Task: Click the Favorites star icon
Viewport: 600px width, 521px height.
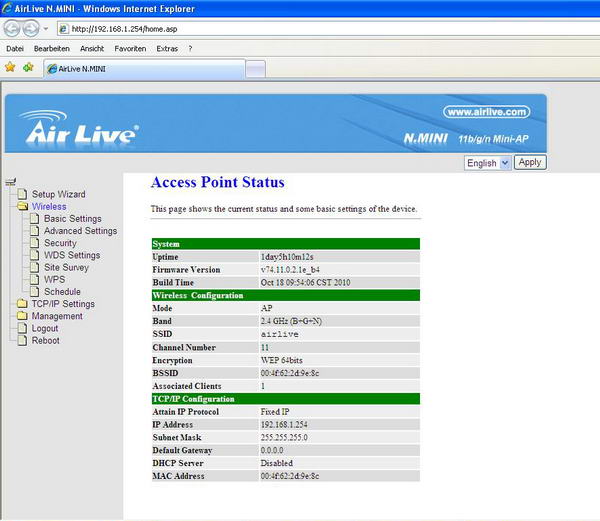Action: click(x=10, y=68)
